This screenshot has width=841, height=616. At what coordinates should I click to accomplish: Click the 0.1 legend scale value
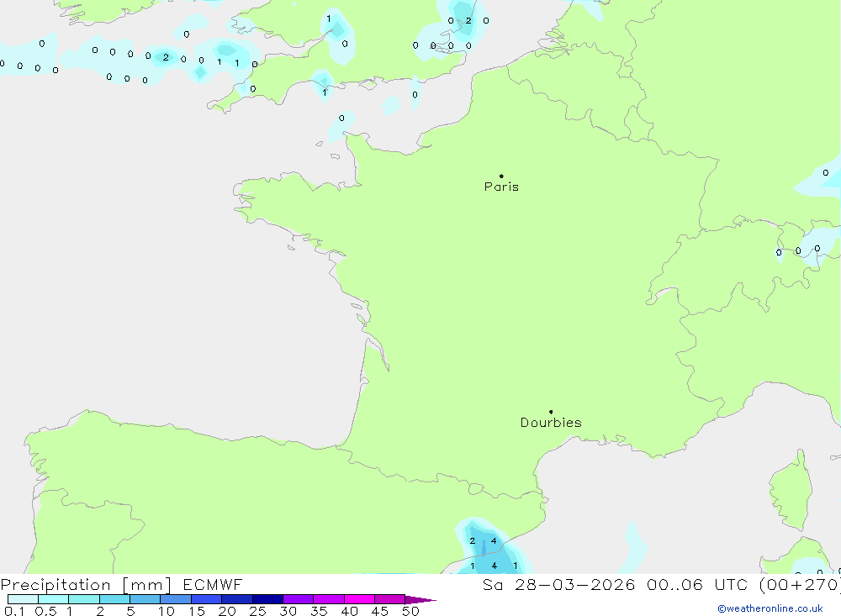point(14,611)
